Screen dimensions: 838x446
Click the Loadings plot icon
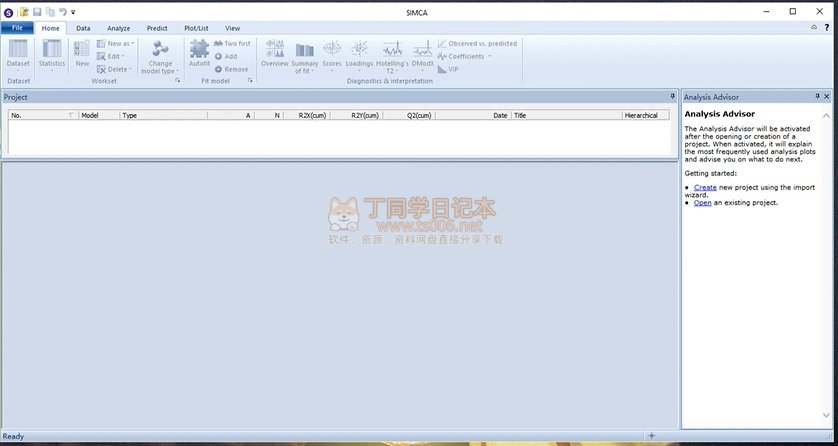359,49
